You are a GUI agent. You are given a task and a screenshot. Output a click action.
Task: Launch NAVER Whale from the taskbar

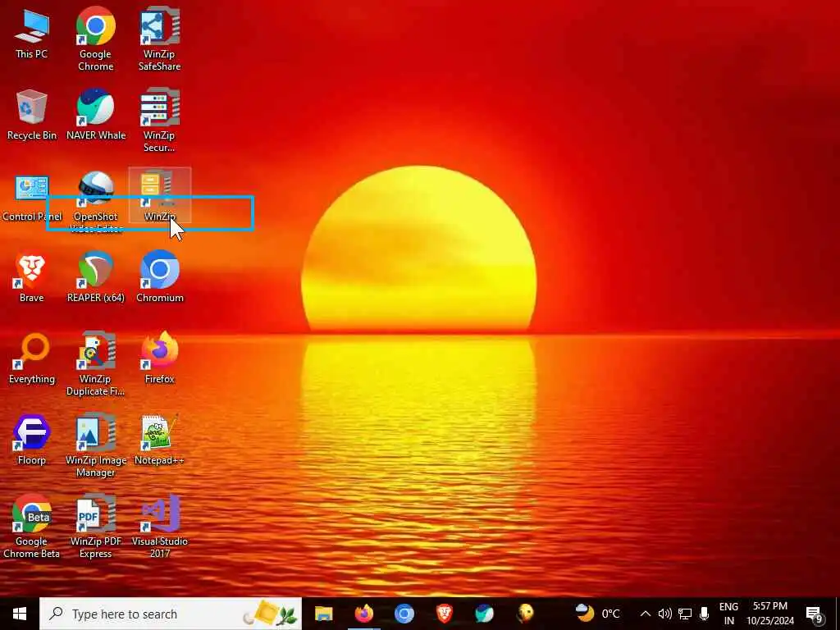point(484,614)
